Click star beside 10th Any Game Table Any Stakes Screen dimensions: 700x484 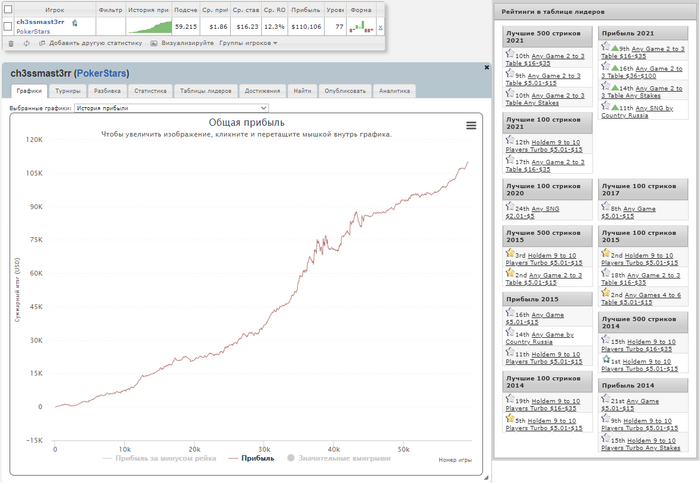pyautogui.click(x=510, y=93)
